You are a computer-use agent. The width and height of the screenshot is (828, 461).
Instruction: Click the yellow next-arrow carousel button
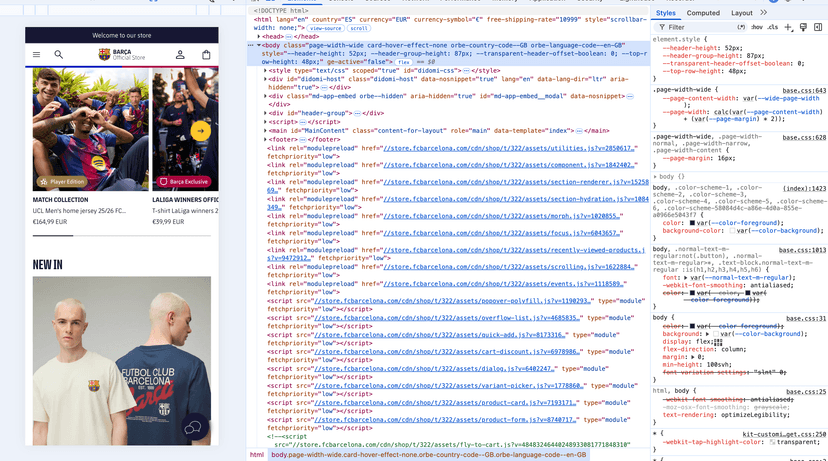[x=200, y=131]
